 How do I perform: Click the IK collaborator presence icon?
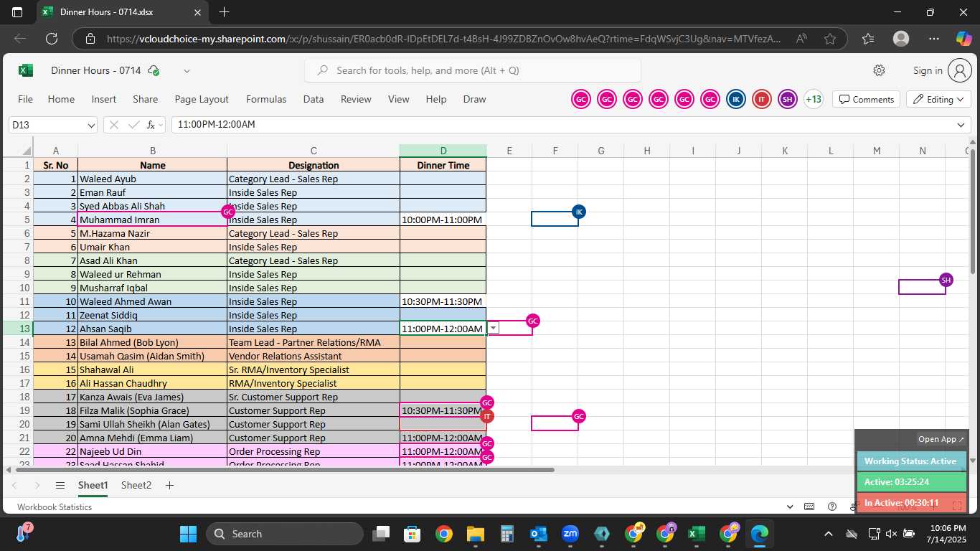(736, 99)
